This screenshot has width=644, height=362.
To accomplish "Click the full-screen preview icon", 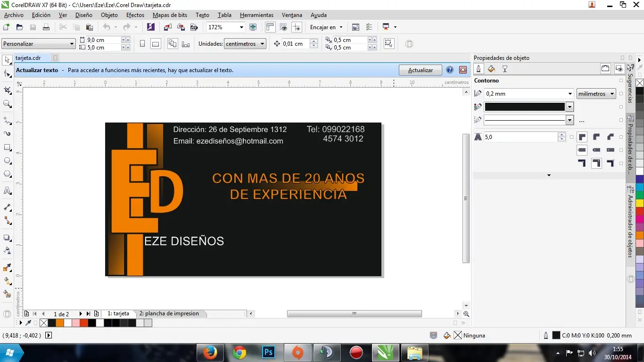I will [253, 27].
